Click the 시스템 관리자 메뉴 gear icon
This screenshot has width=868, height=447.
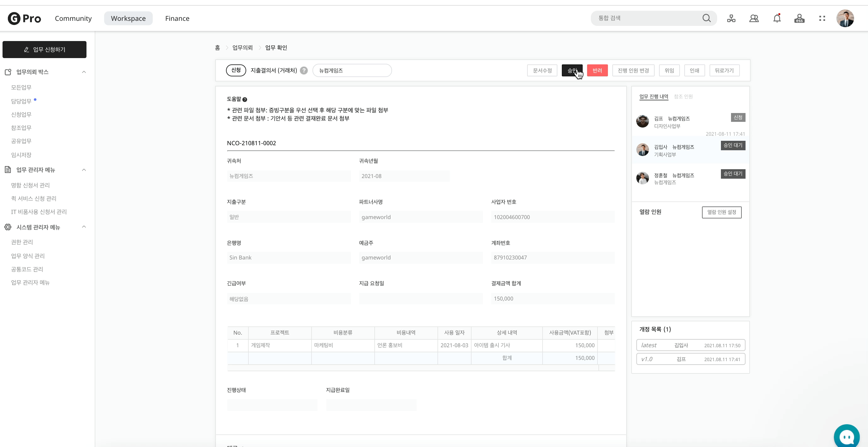click(x=8, y=227)
